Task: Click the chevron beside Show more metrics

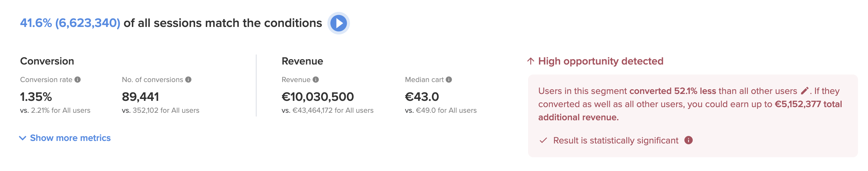Action: coord(23,138)
